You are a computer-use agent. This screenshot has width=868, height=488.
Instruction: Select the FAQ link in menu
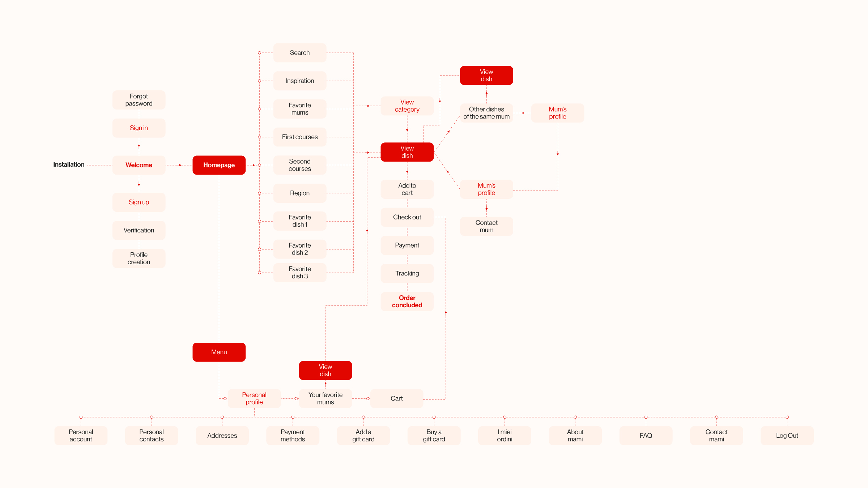[x=646, y=435]
